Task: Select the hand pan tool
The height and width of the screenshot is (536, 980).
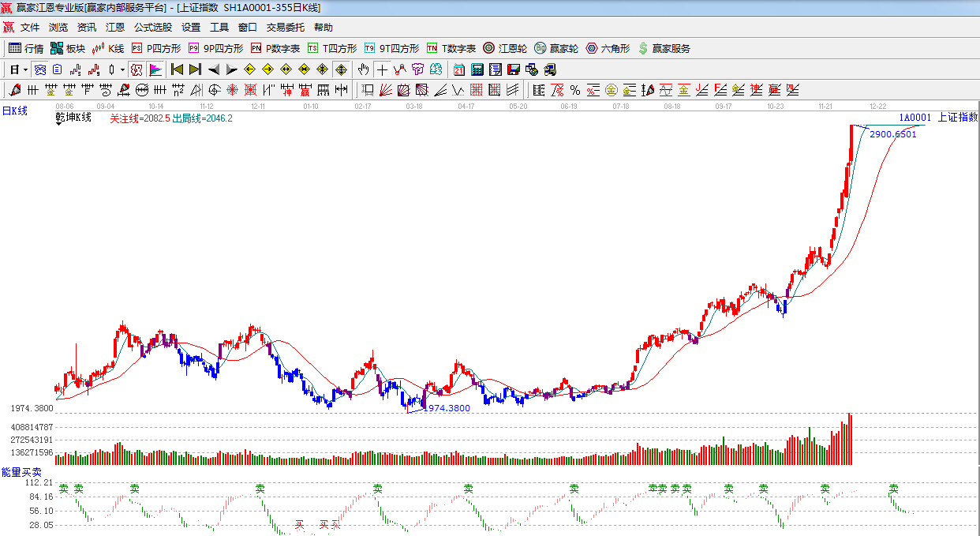Action: [x=363, y=69]
